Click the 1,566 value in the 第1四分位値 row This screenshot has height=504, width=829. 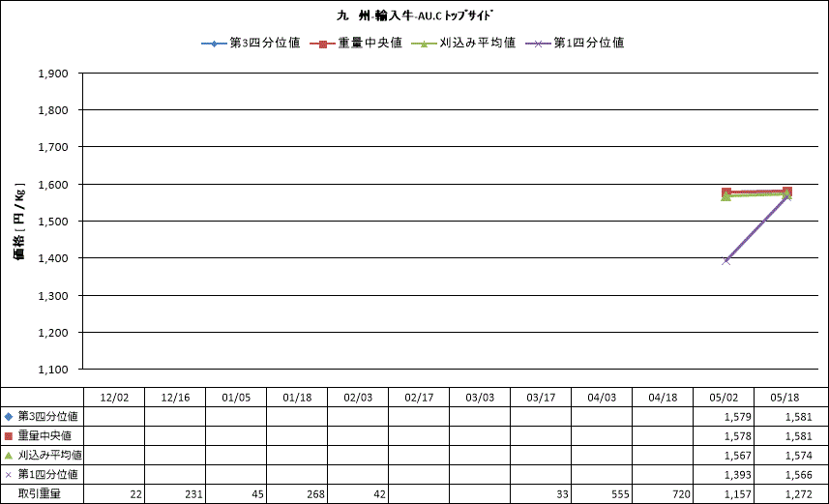pos(798,475)
